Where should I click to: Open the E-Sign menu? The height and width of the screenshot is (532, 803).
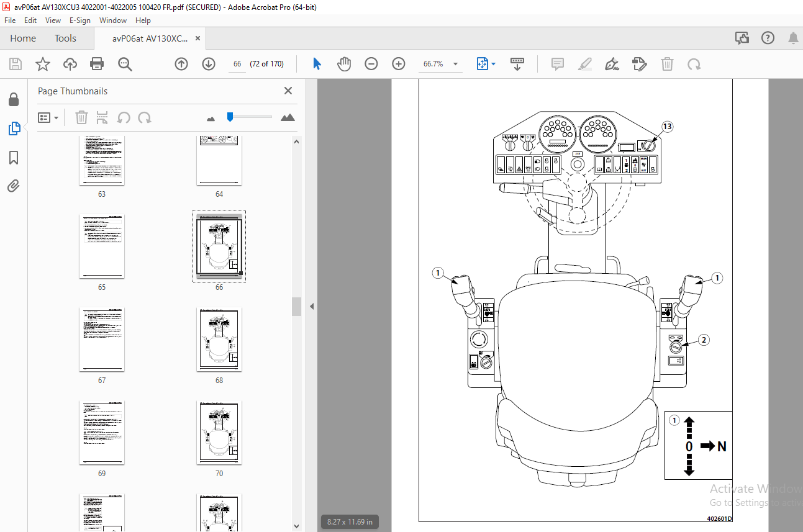[79, 20]
